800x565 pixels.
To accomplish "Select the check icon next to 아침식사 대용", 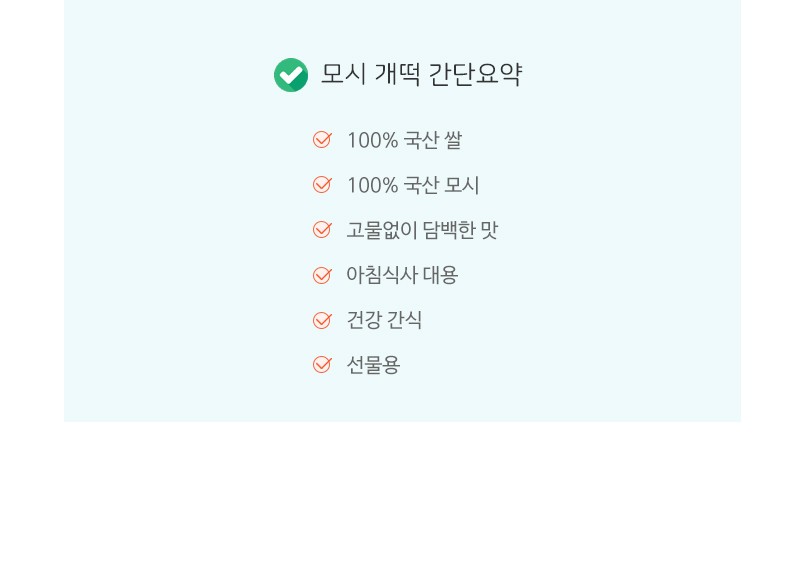I will (322, 275).
